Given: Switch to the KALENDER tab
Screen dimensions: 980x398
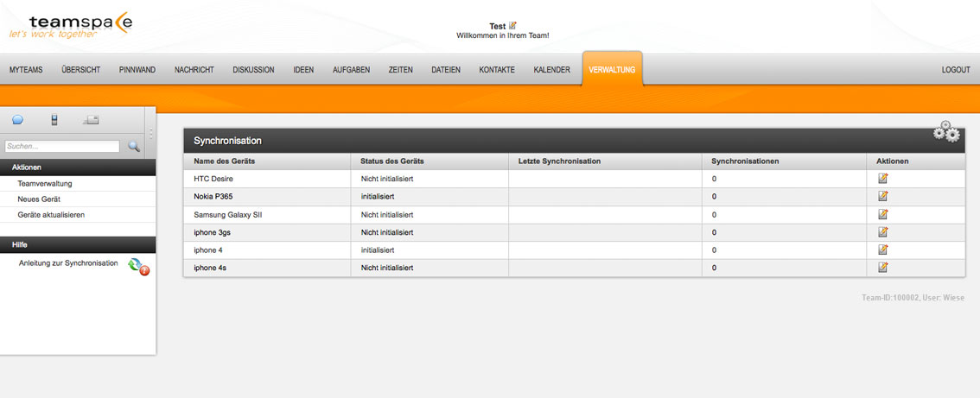Looking at the screenshot, I should (551, 70).
